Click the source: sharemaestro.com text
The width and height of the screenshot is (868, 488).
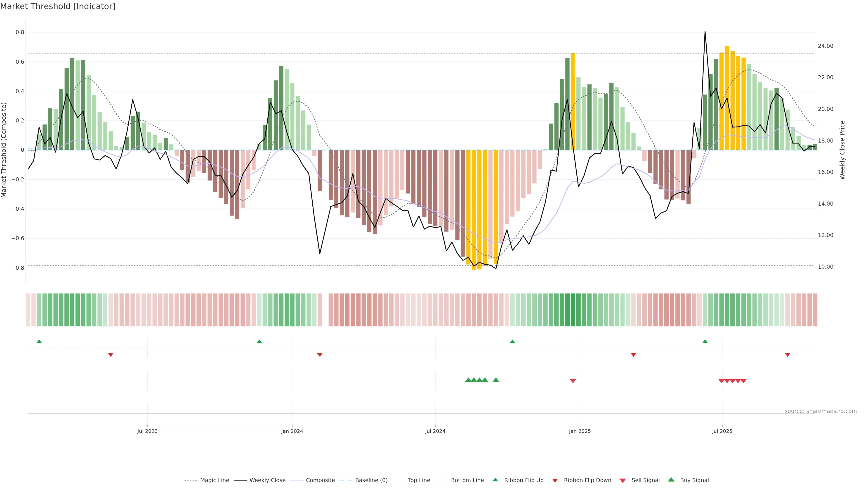(821, 411)
